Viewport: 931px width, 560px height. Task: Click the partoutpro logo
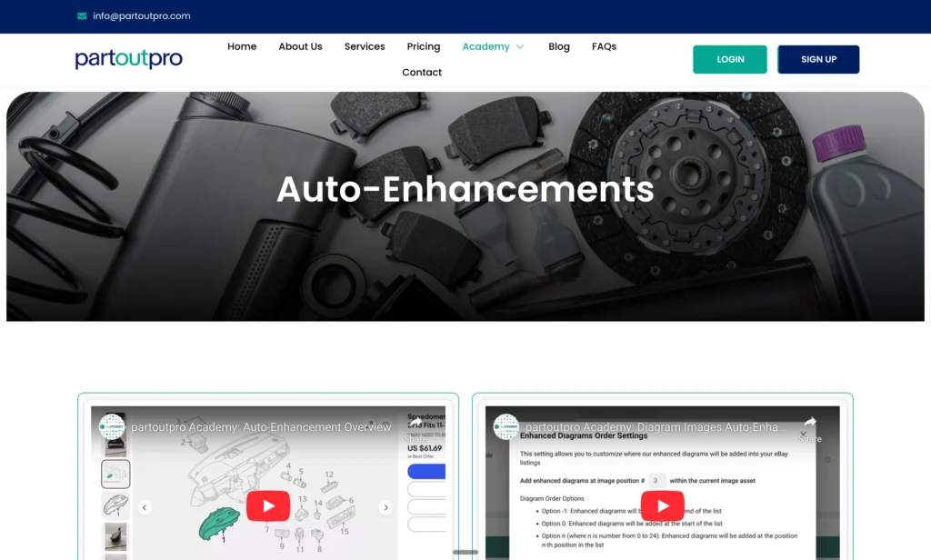pyautogui.click(x=128, y=57)
